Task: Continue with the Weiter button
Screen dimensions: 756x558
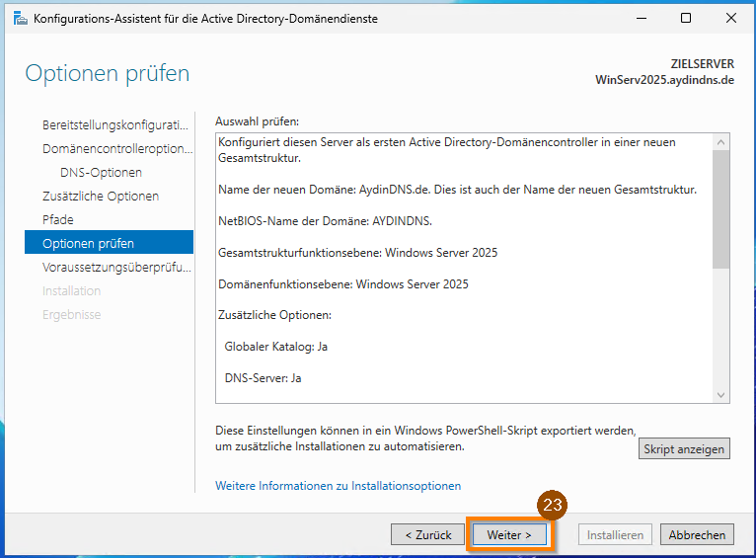Action: [x=509, y=534]
